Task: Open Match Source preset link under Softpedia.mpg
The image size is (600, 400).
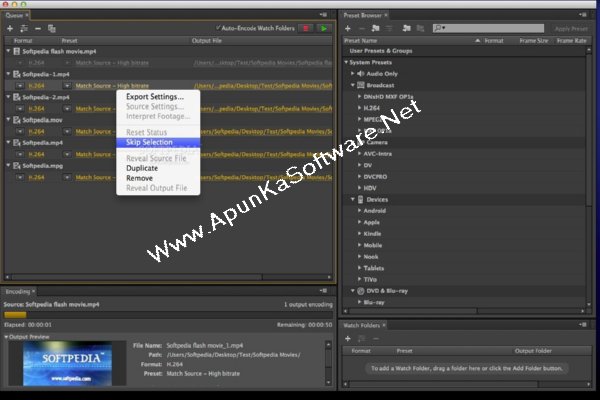Action: pos(93,177)
